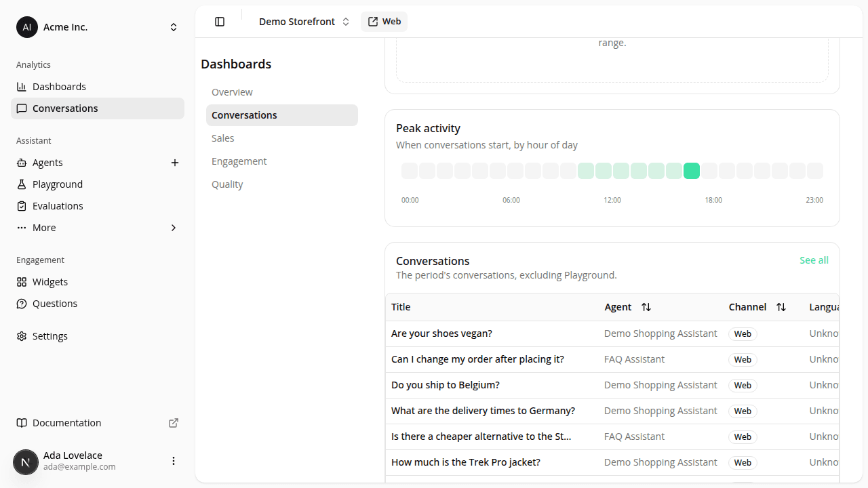Switch to the Engagement dashboard tab

[282, 161]
